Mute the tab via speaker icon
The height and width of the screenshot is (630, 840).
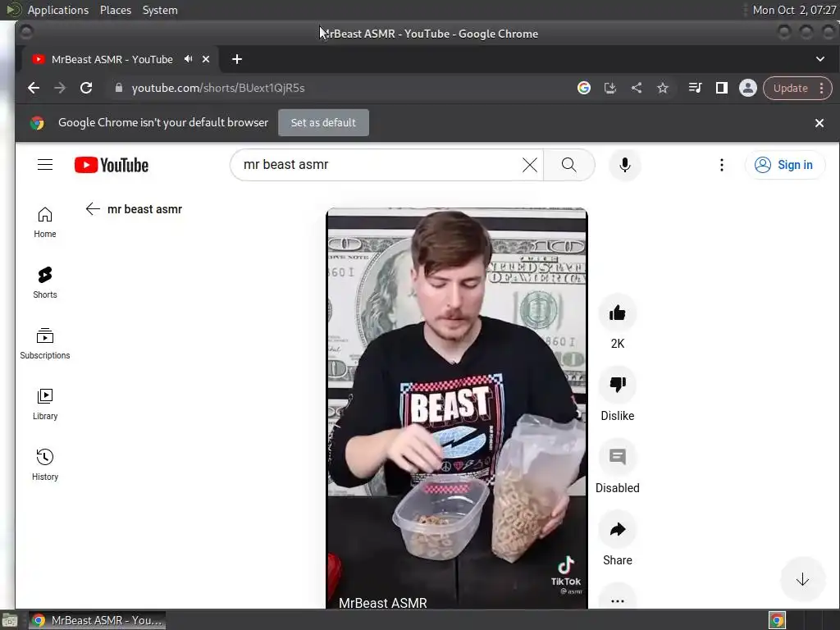pyautogui.click(x=188, y=59)
